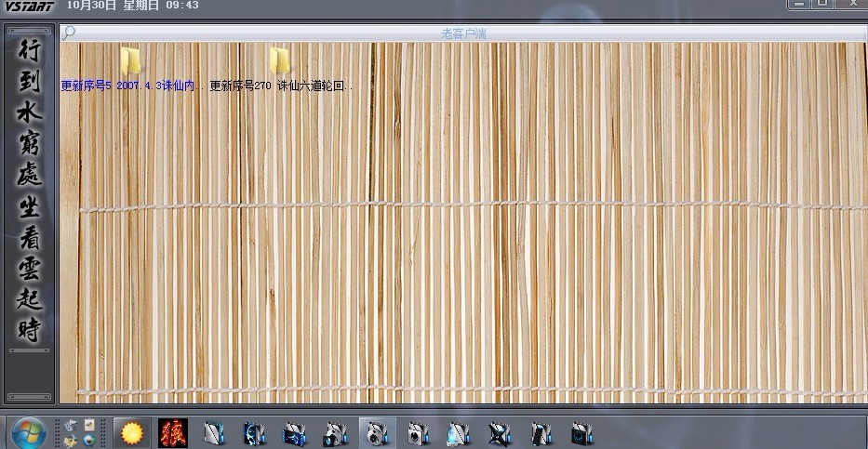Minimize the VStart window
Screen dimensions: 868x449
(799, 5)
